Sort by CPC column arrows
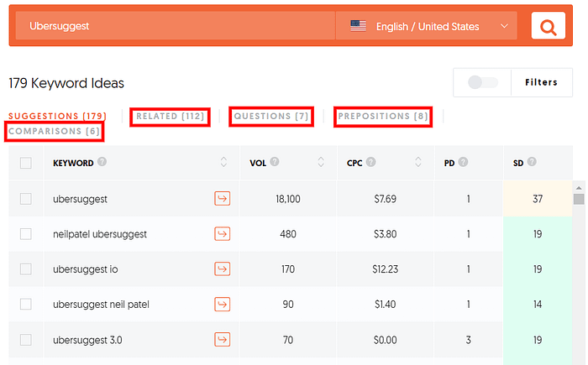Screen dimensions: 588x365 point(418,162)
